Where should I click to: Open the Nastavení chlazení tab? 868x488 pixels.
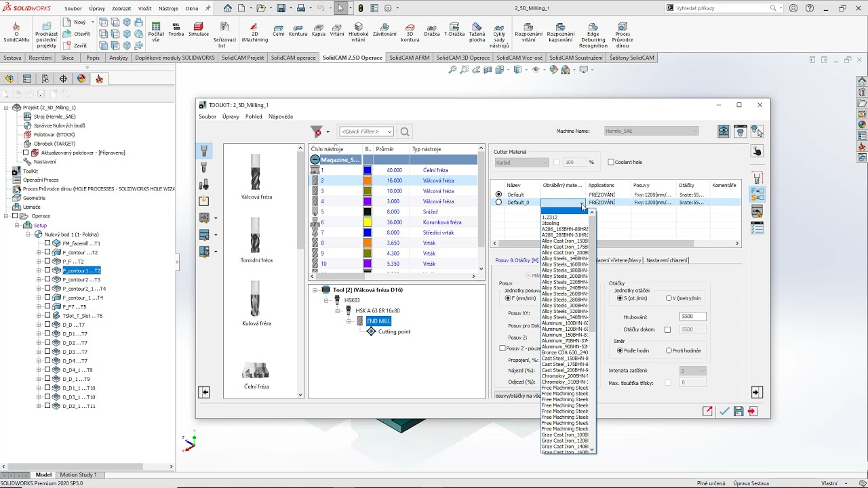pos(667,260)
